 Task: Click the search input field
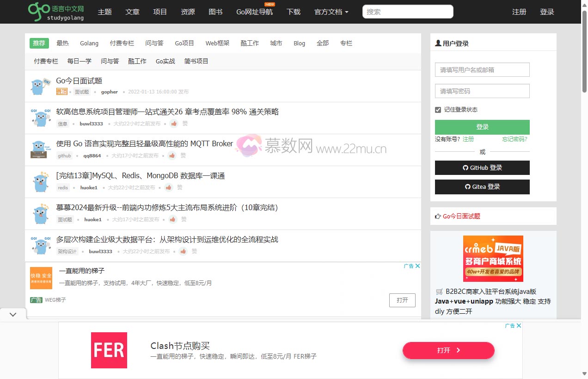point(407,12)
